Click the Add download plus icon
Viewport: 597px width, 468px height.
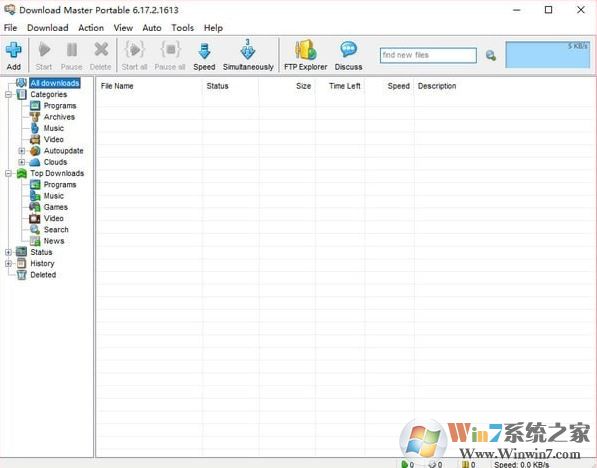[13, 50]
